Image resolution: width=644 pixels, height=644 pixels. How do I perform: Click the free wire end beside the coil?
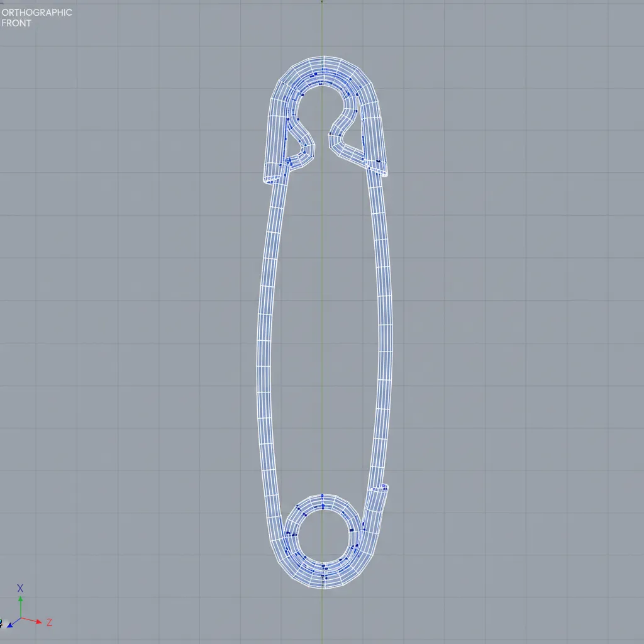pos(381,488)
